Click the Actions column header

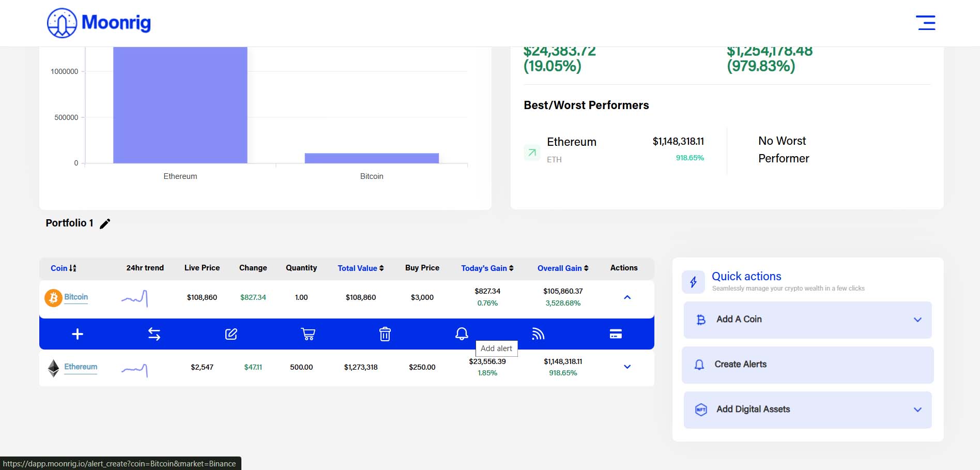pos(624,268)
